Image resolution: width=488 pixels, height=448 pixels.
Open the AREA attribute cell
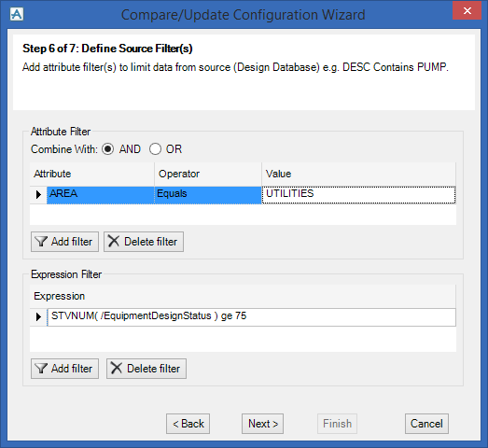[x=100, y=195]
